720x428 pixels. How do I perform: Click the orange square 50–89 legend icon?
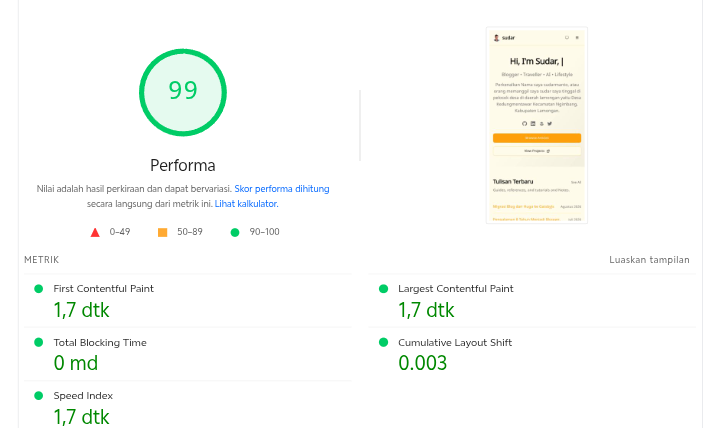click(x=163, y=232)
